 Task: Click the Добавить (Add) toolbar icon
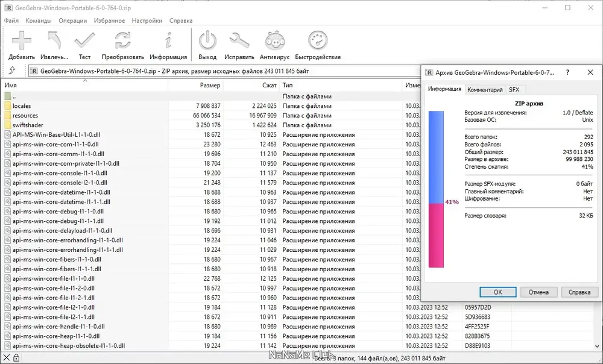click(x=22, y=40)
